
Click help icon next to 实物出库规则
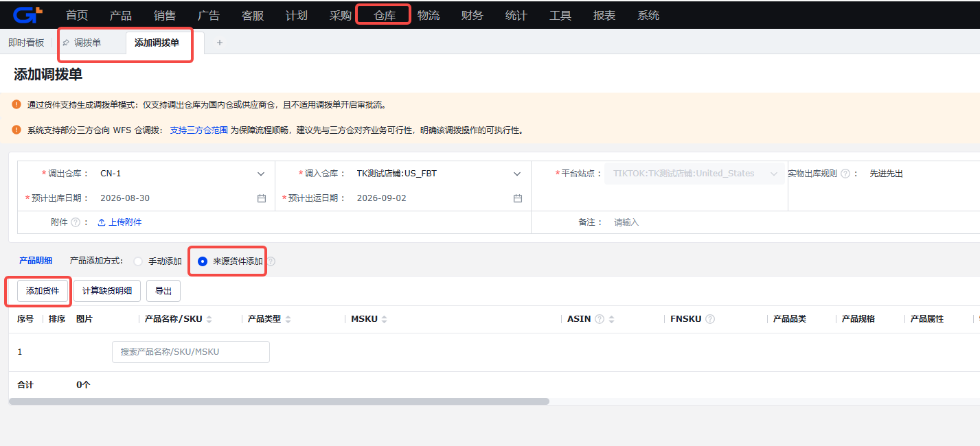[845, 174]
